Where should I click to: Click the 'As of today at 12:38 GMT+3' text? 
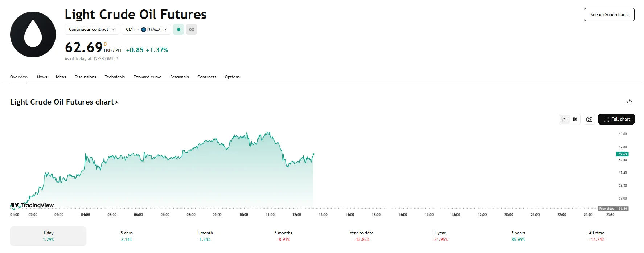91,59
